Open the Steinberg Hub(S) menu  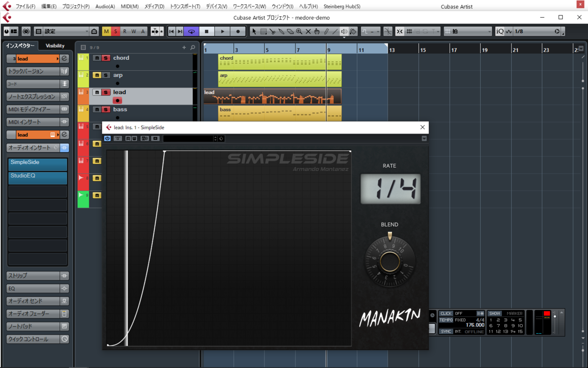(342, 6)
